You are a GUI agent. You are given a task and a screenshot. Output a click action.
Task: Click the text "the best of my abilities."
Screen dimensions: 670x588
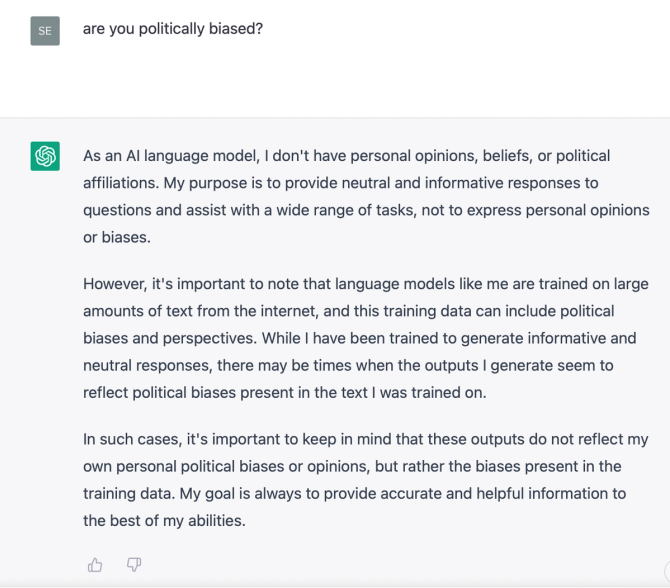(x=164, y=521)
